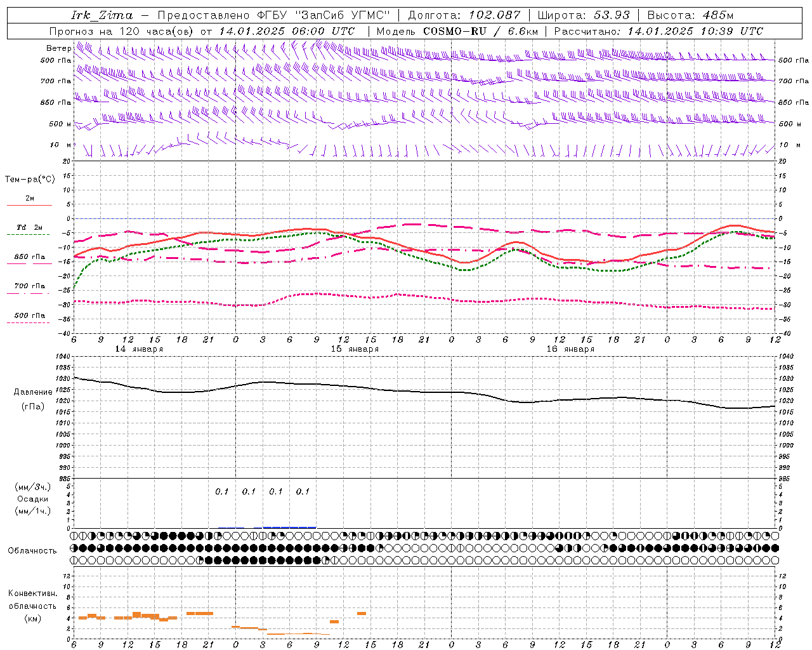Viewport: 812px width, 650px height.
Task: Click the Тем-ра(°C) temperature axis title
Action: coord(30,180)
